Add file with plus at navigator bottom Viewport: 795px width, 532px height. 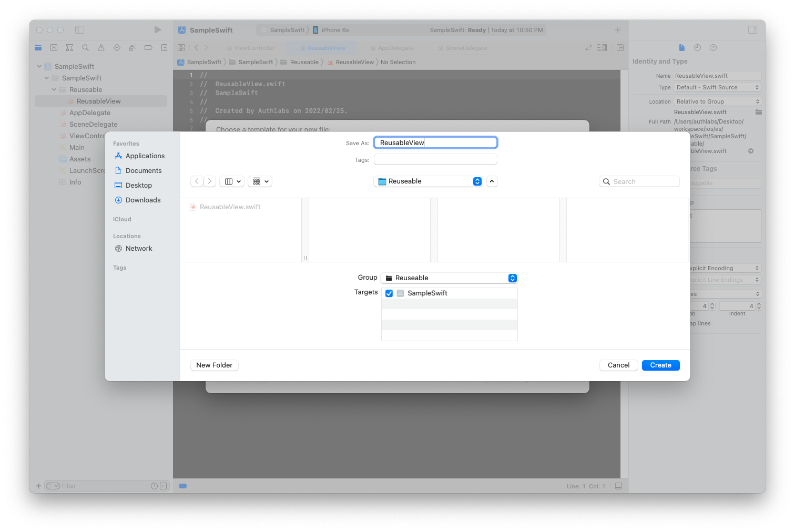pos(38,486)
